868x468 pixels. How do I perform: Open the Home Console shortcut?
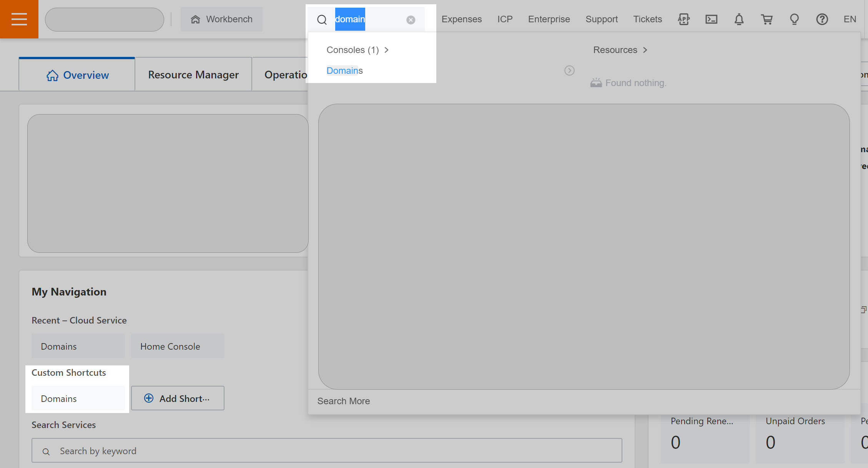pos(170,346)
